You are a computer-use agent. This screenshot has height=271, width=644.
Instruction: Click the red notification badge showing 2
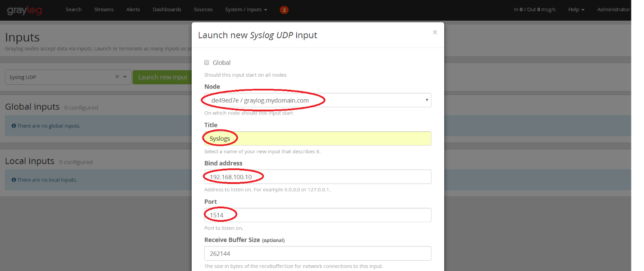(284, 9)
